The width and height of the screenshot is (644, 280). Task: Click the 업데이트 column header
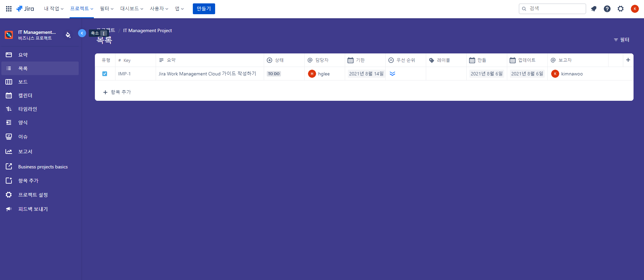[x=527, y=60]
